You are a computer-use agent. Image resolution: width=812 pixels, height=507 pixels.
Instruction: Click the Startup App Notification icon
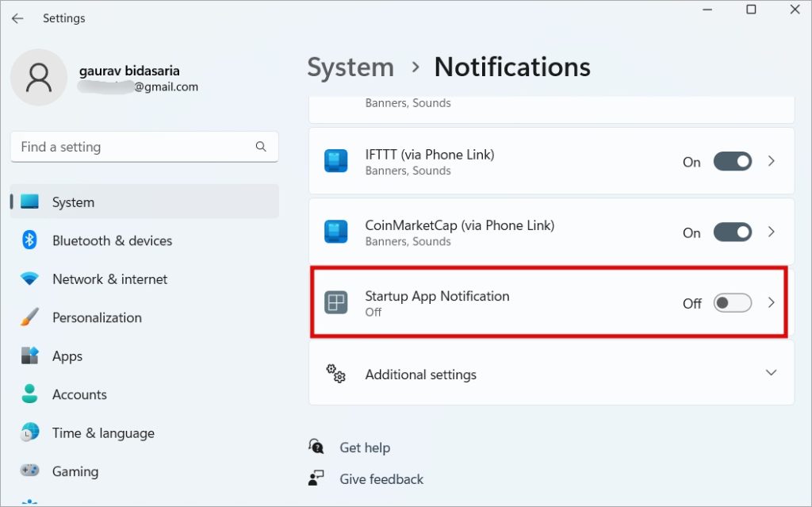336,303
